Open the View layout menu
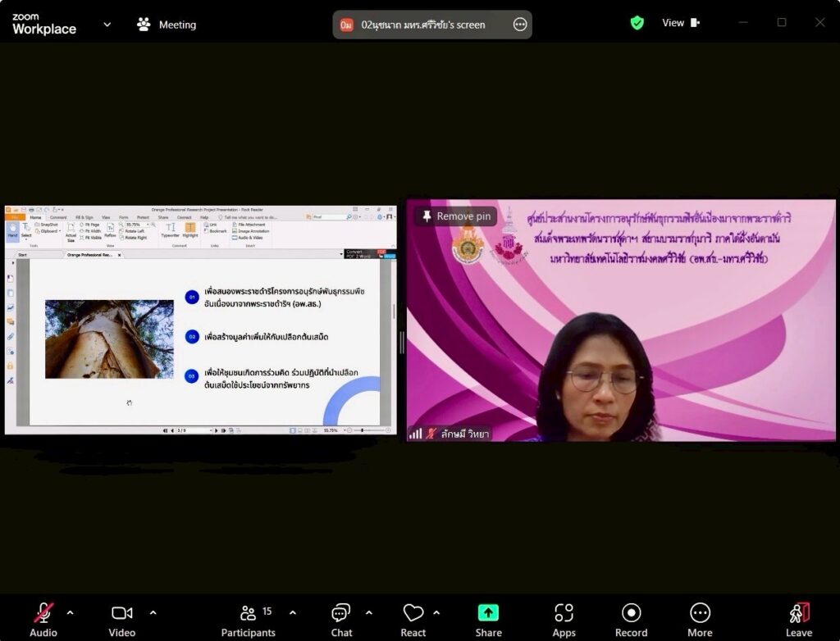 pos(680,22)
